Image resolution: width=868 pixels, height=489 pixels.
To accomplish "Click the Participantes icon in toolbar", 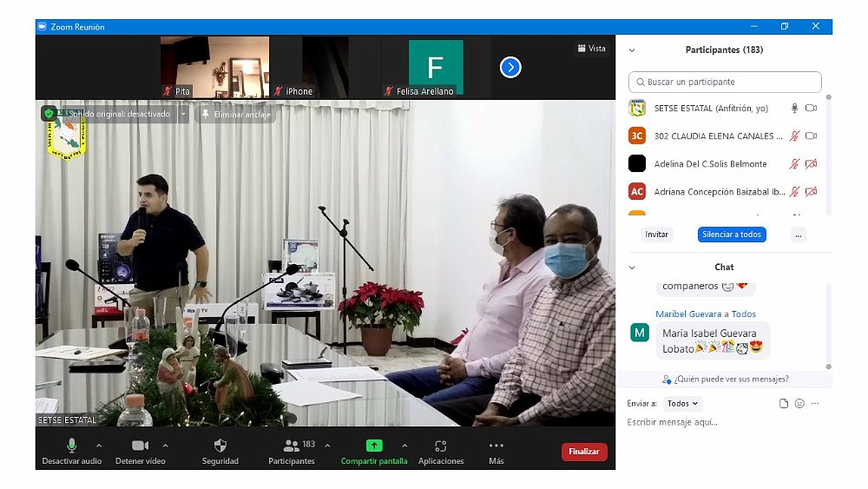I will [x=292, y=446].
